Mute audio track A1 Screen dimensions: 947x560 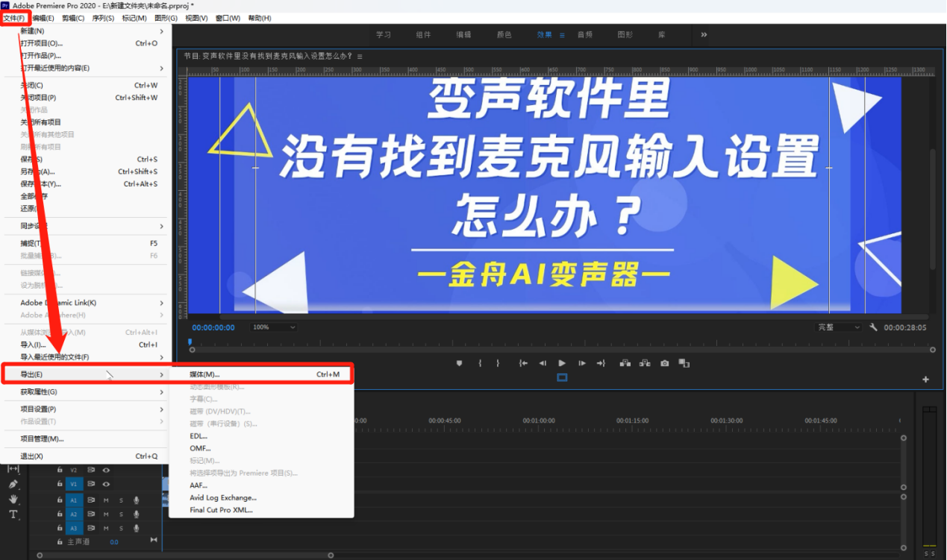click(106, 500)
